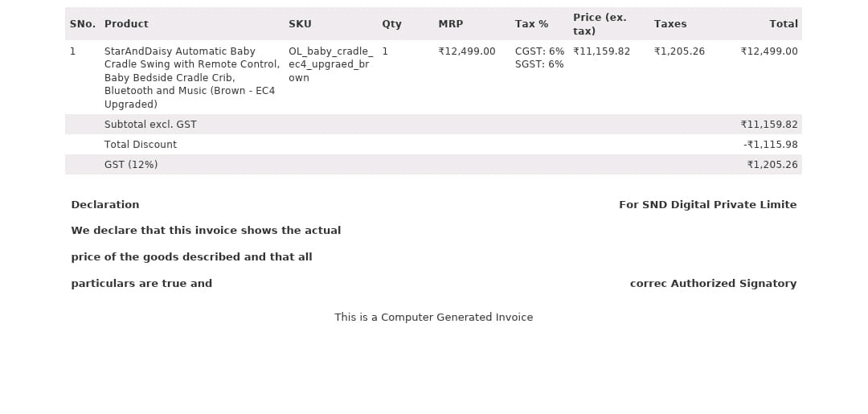Click the CGST: 6% tax entry
Screen dimensions: 868x414
pos(539,51)
